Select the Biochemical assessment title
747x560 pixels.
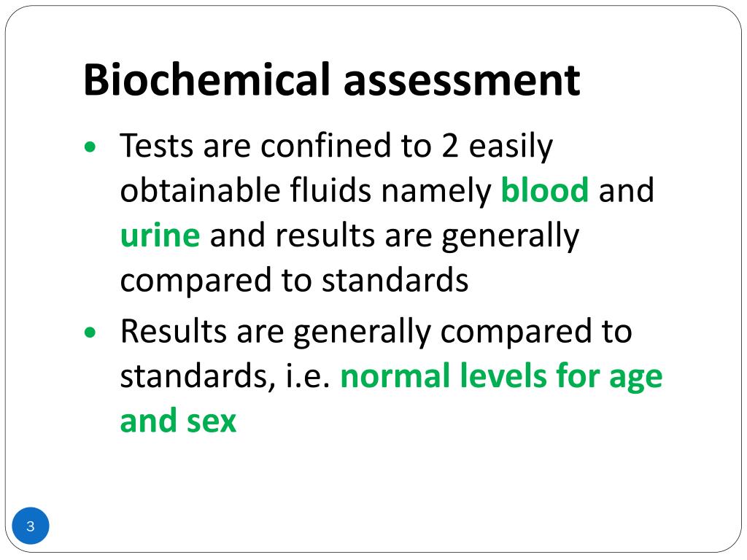pyautogui.click(x=332, y=79)
